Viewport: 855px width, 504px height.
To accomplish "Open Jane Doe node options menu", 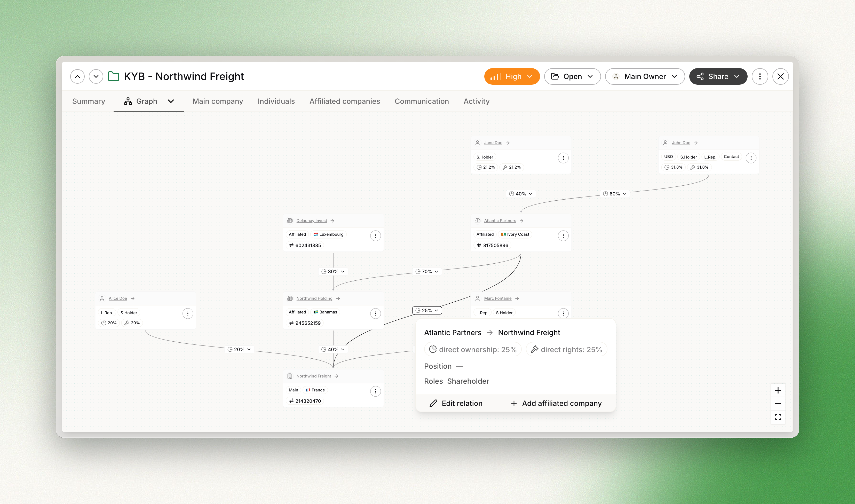I will tap(563, 158).
